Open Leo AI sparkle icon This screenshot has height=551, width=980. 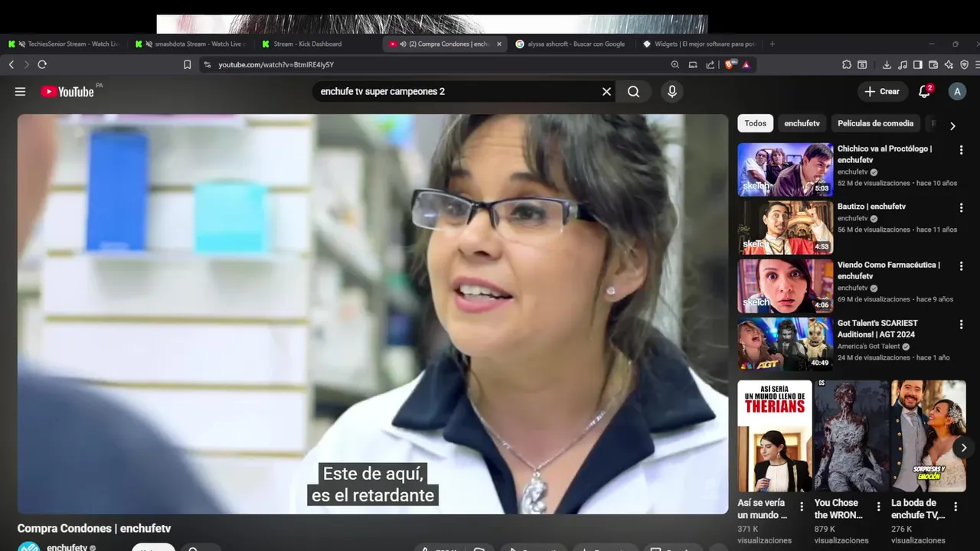[x=949, y=65]
